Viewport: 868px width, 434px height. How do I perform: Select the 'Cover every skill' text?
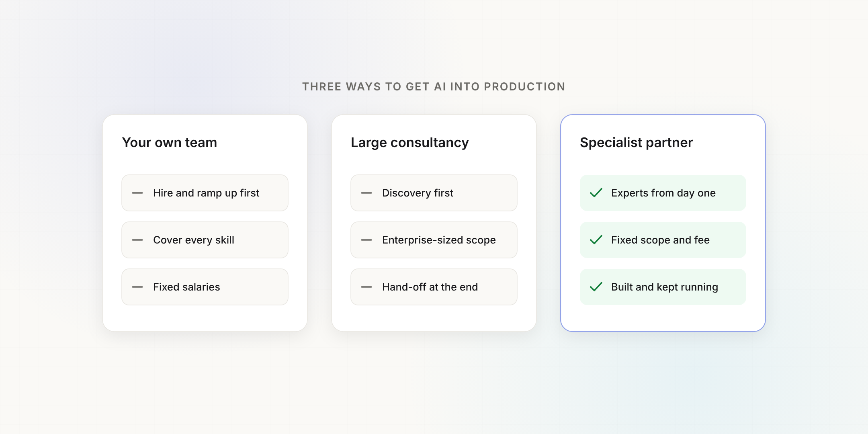pos(194,240)
